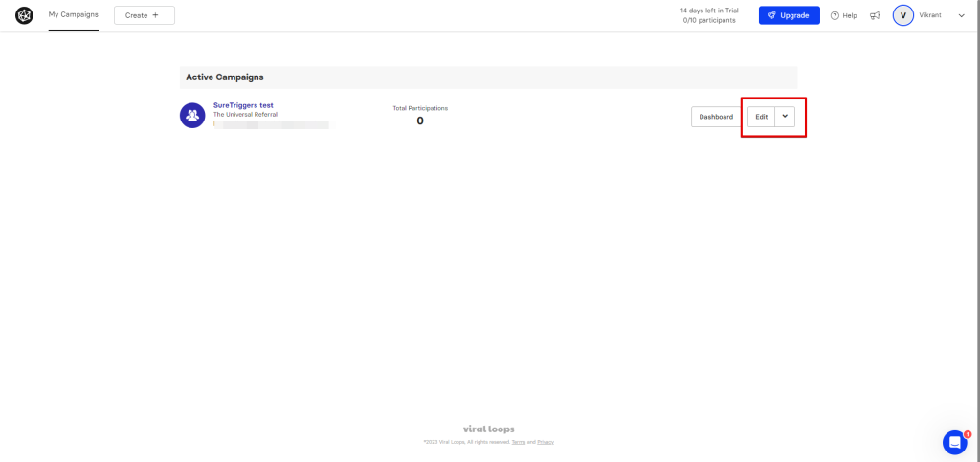Screen dimensions: 980x462
Task: Click the Vikrant account name
Action: pyautogui.click(x=931, y=15)
